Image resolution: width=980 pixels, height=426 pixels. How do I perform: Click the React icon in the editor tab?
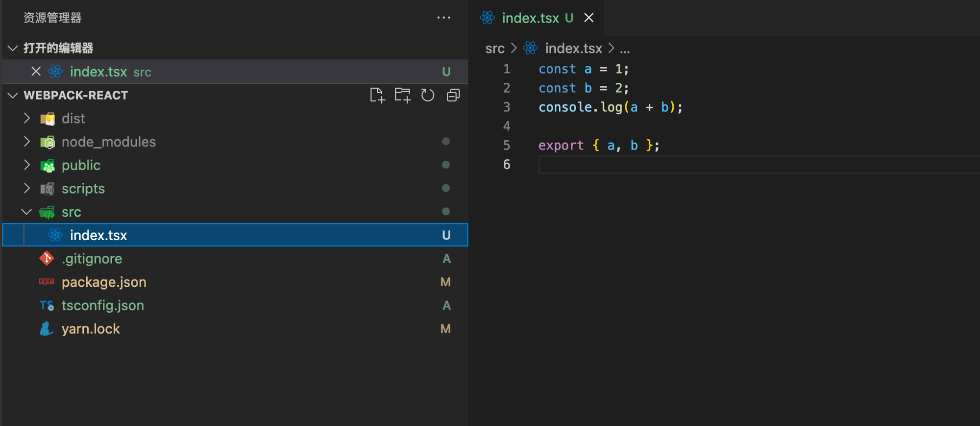pyautogui.click(x=487, y=18)
